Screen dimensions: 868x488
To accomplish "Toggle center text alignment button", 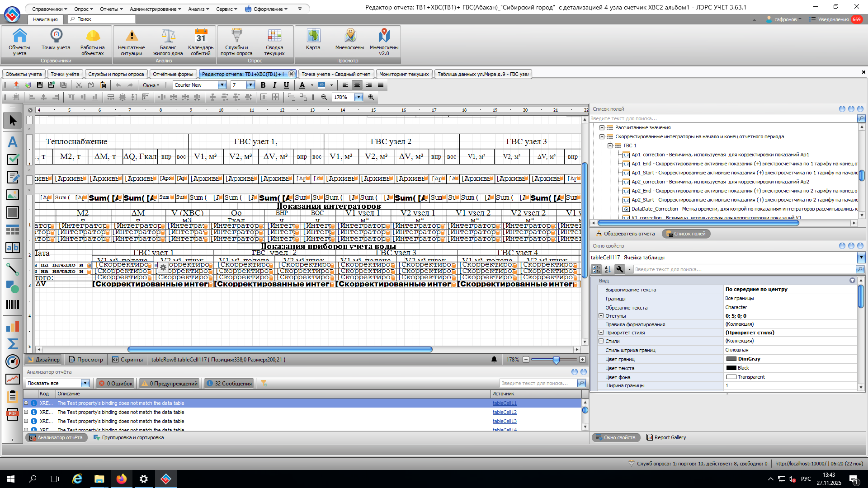I will (357, 85).
